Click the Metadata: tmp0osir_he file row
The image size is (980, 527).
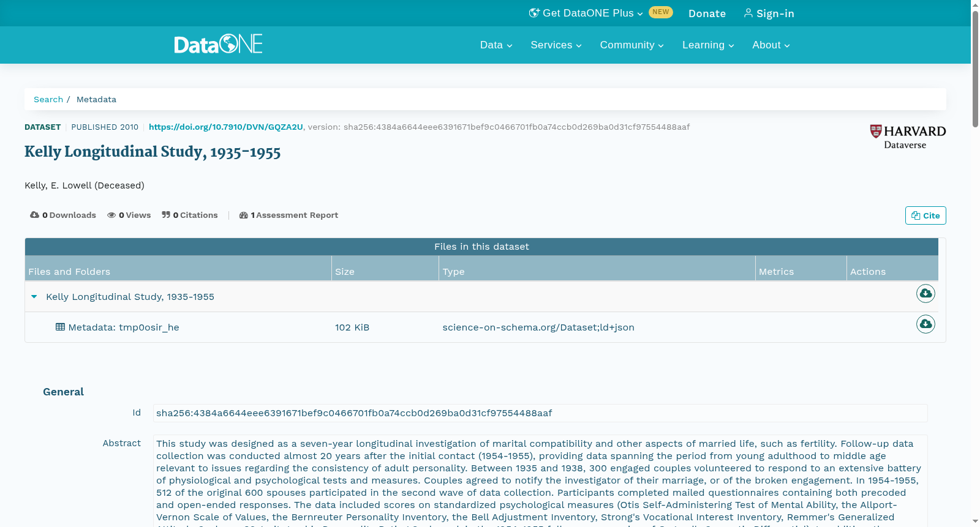click(481, 327)
